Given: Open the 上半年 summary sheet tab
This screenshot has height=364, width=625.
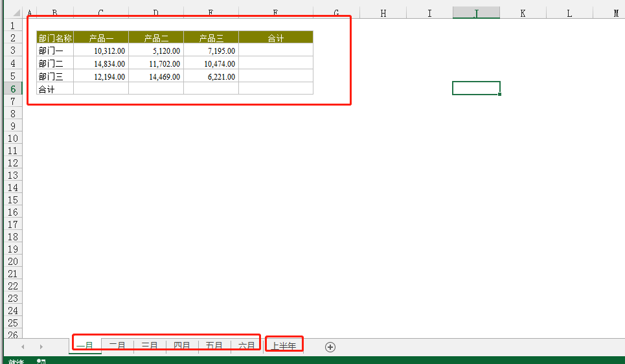Looking at the screenshot, I should (x=284, y=346).
